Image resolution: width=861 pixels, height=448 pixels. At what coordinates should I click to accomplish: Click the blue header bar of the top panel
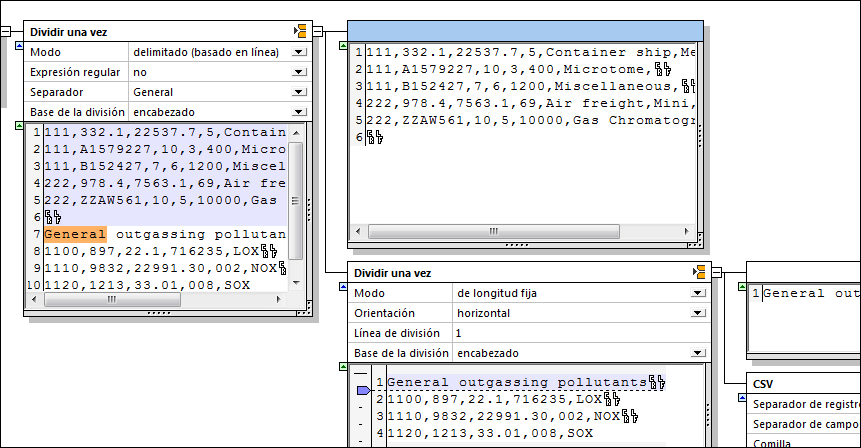[525, 30]
